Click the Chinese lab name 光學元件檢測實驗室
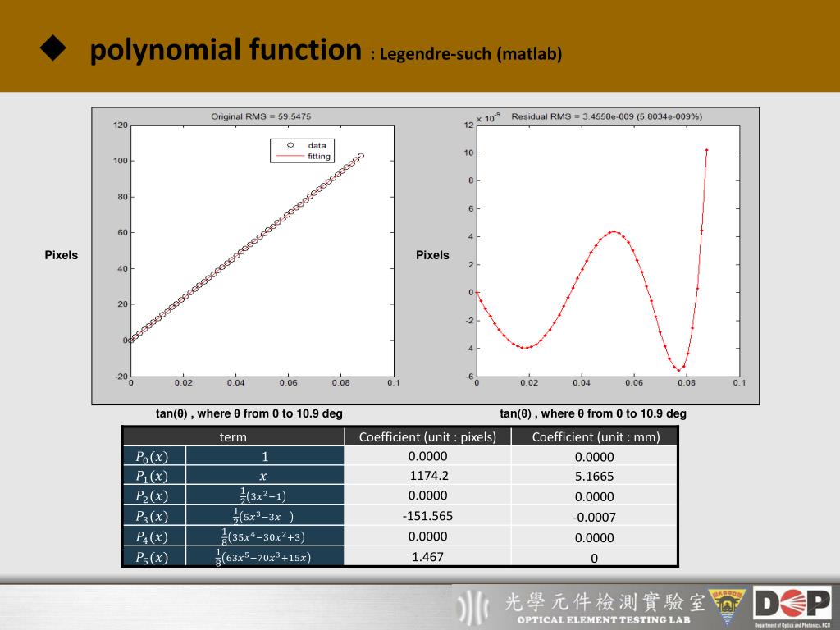 pos(605,601)
